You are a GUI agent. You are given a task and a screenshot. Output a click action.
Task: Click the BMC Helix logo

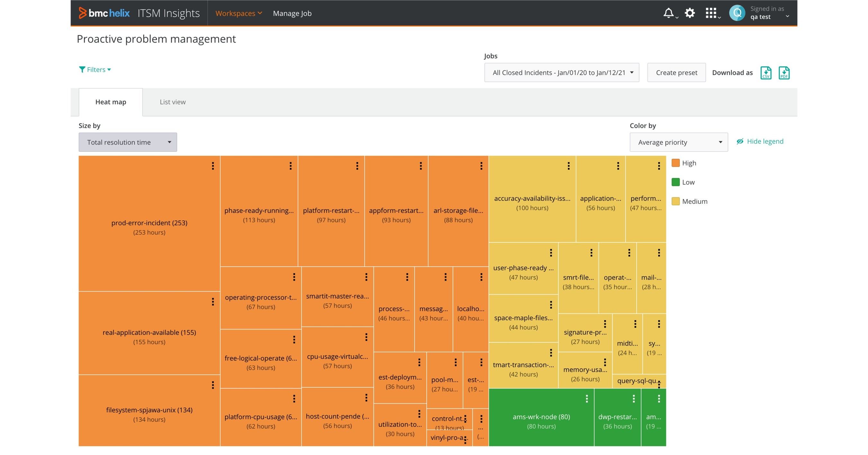pos(104,13)
